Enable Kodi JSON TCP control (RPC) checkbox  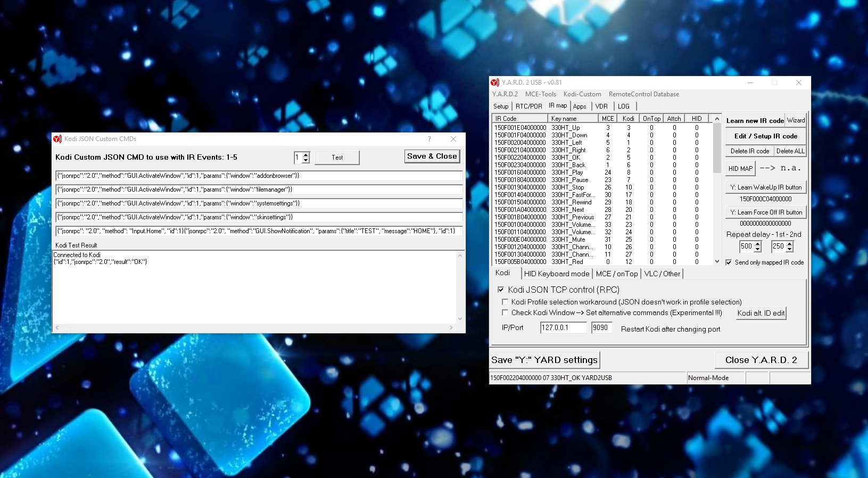pos(501,290)
